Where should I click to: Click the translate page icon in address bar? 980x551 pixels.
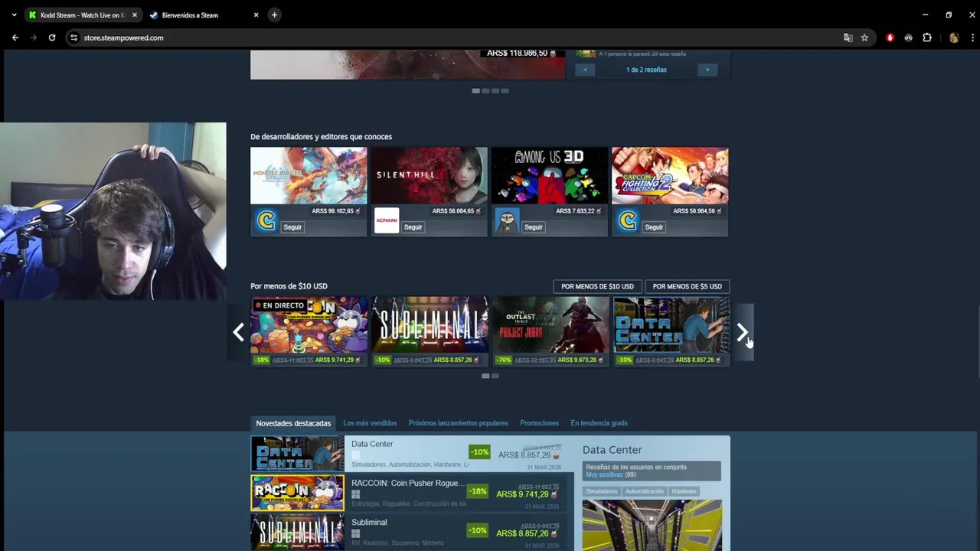click(848, 37)
